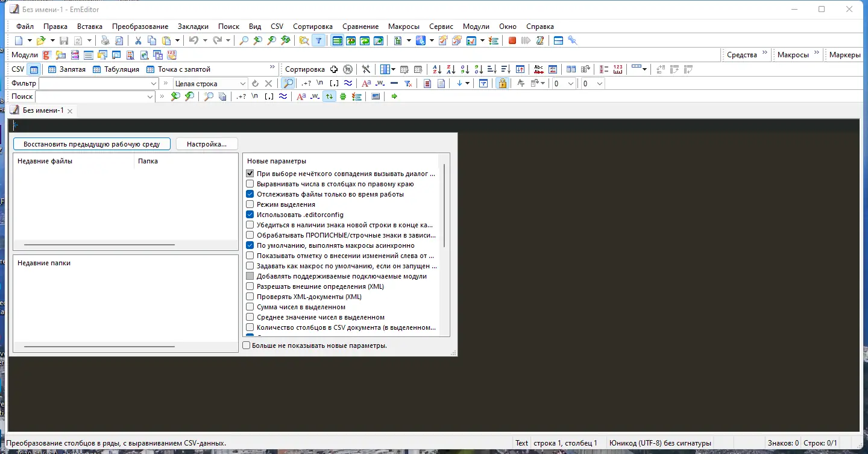Image resolution: width=868 pixels, height=454 pixels.
Task: Click the red Stop macro icon
Action: 512,40
